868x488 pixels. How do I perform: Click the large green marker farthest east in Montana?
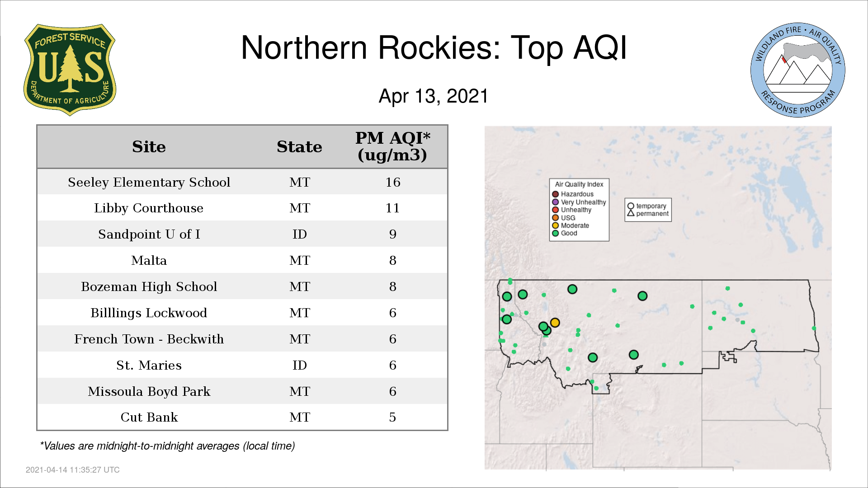pyautogui.click(x=642, y=296)
